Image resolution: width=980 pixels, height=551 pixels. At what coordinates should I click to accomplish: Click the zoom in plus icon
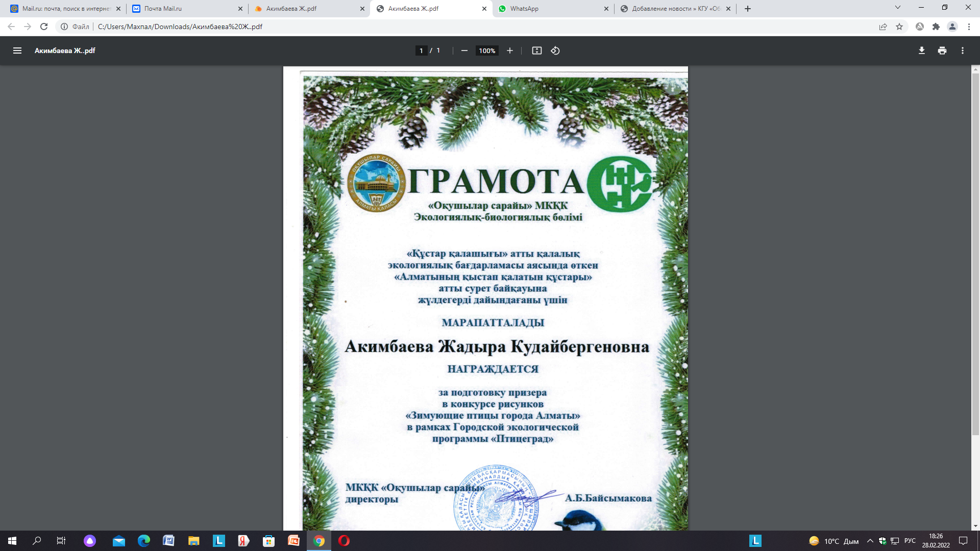click(509, 51)
